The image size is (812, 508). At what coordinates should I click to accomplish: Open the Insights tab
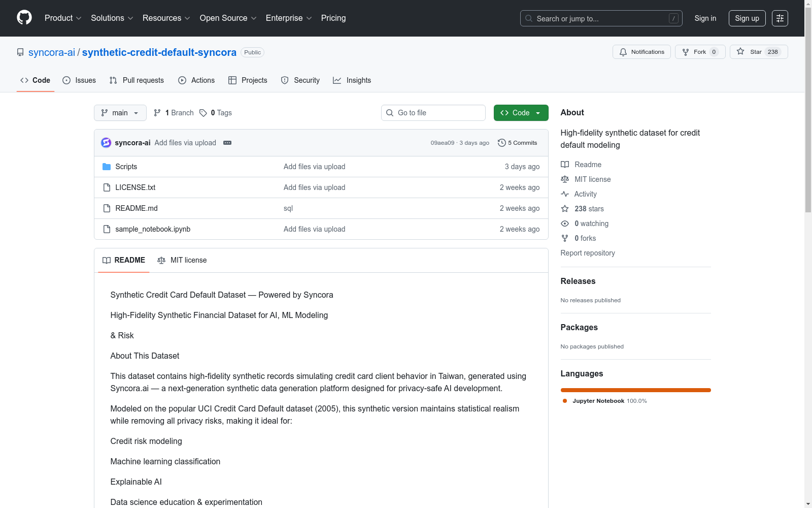(x=352, y=80)
